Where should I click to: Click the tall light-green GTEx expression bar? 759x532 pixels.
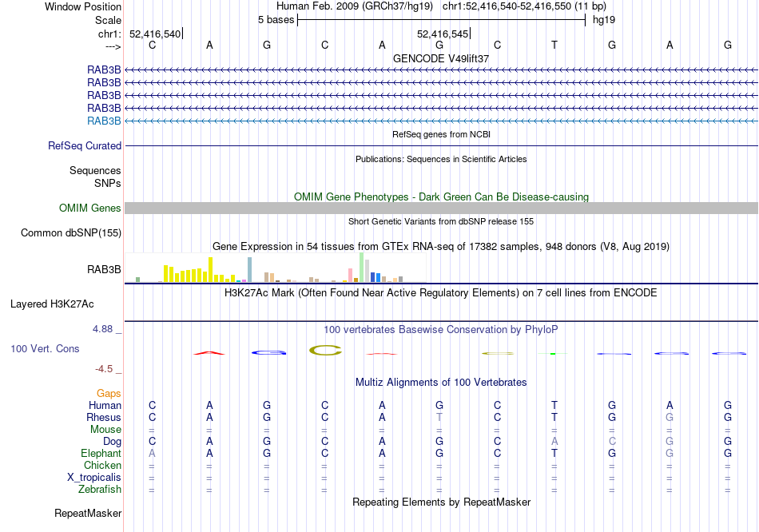click(362, 268)
